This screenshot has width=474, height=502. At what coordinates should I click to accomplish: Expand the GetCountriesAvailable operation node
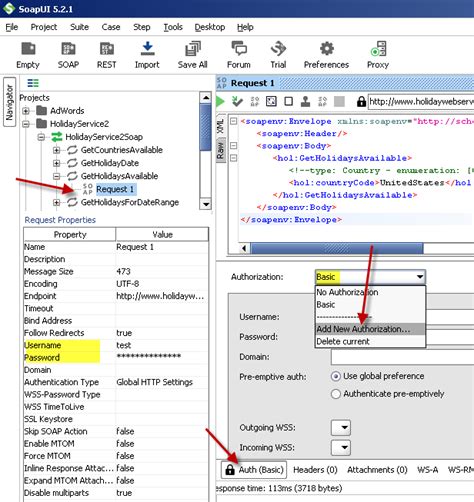point(57,150)
